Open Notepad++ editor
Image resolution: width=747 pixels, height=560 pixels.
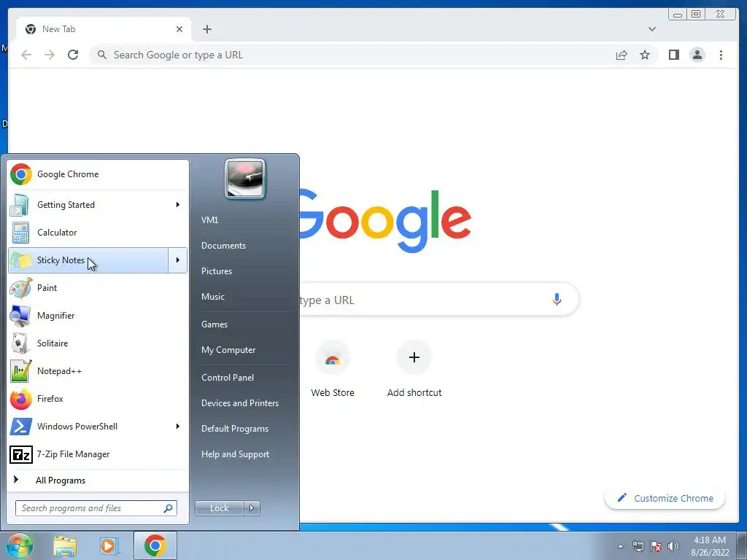click(98, 371)
